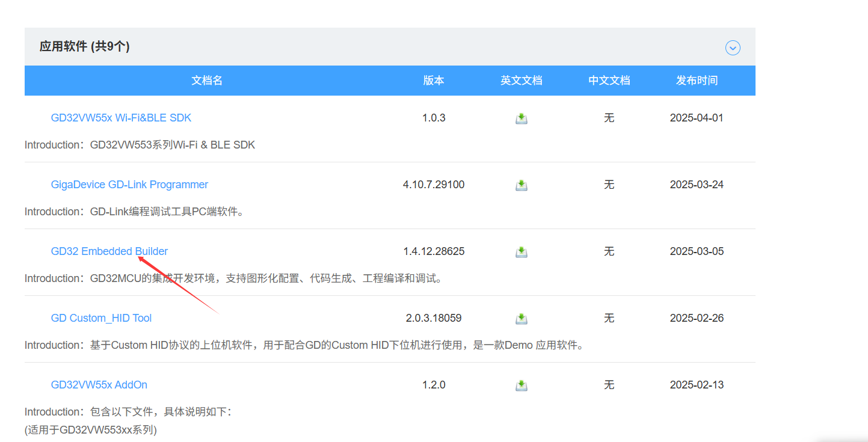
Task: Download the GD Custom_HID Tool package
Action: point(521,319)
